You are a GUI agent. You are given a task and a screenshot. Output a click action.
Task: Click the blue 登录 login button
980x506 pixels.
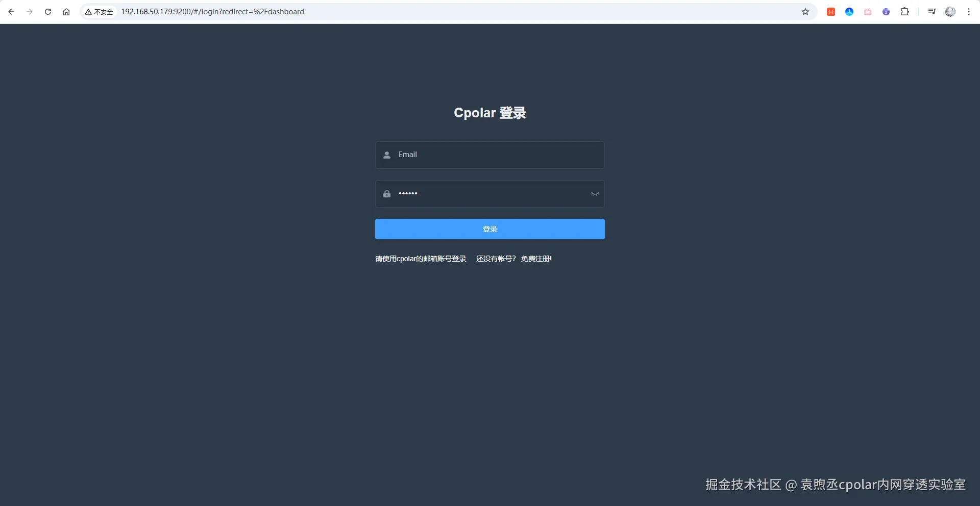(x=490, y=229)
